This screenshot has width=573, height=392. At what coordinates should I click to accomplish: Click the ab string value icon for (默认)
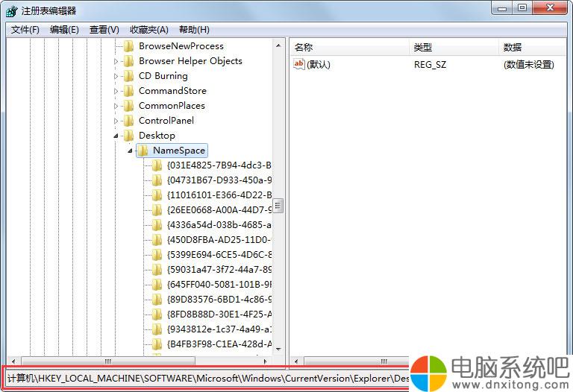point(299,64)
